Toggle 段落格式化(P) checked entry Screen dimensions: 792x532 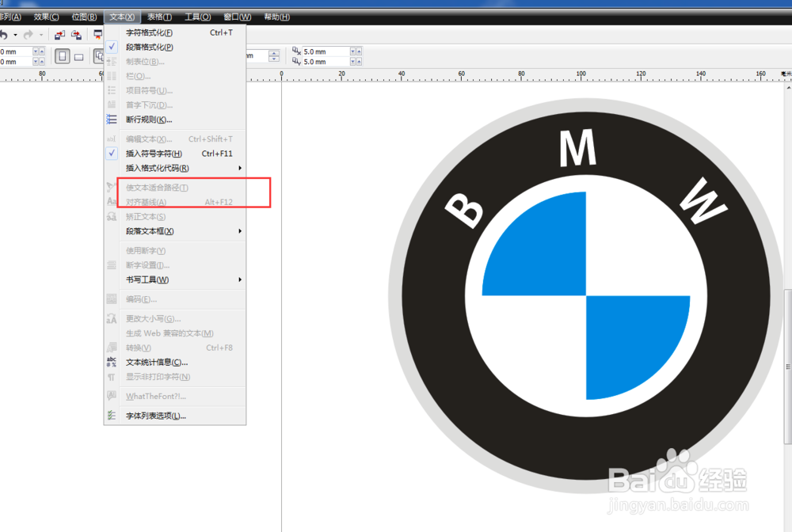tap(175, 47)
